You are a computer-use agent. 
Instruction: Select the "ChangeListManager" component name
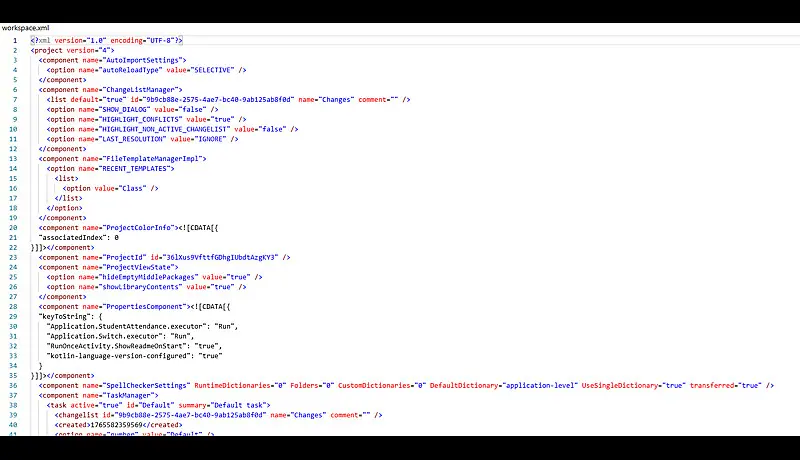click(140, 90)
